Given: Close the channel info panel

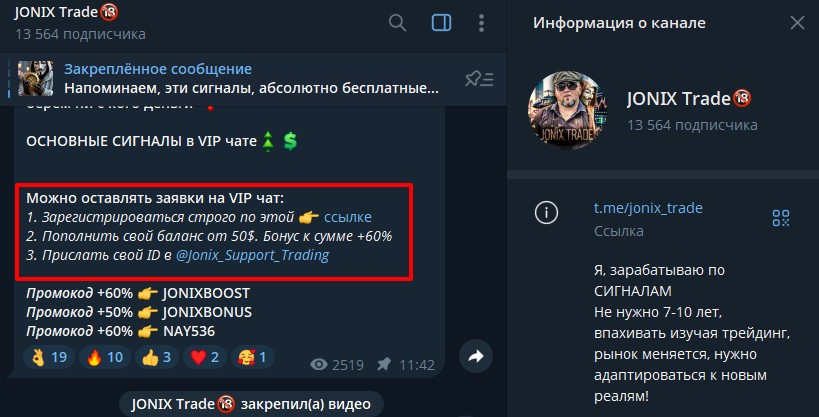Looking at the screenshot, I should tap(797, 22).
